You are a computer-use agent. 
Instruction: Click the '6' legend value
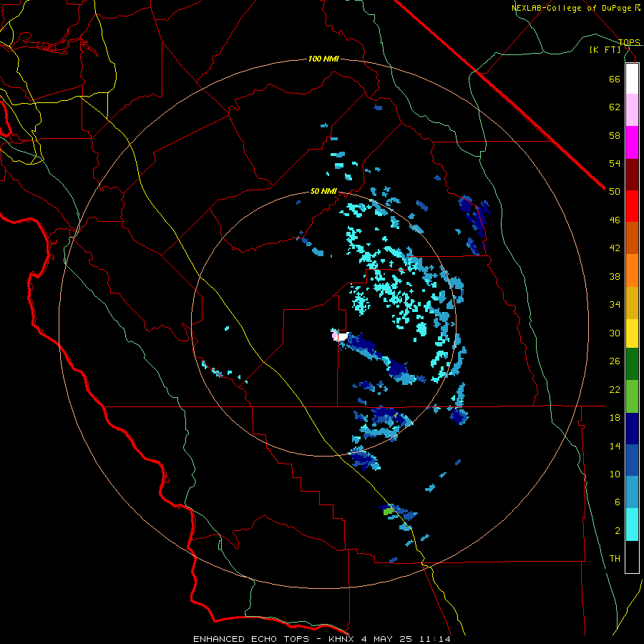pos(617,502)
